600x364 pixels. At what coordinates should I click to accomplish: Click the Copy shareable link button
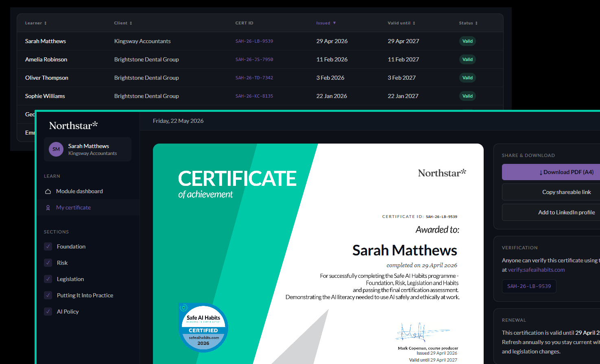pos(551,192)
